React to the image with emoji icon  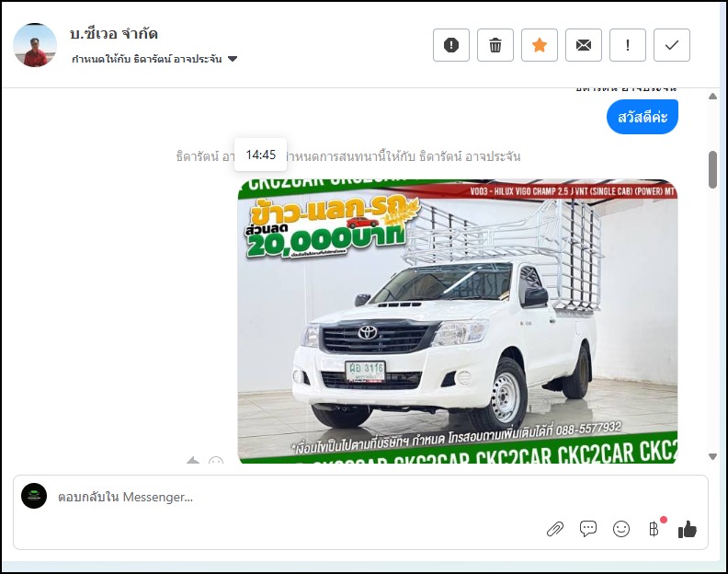click(216, 461)
